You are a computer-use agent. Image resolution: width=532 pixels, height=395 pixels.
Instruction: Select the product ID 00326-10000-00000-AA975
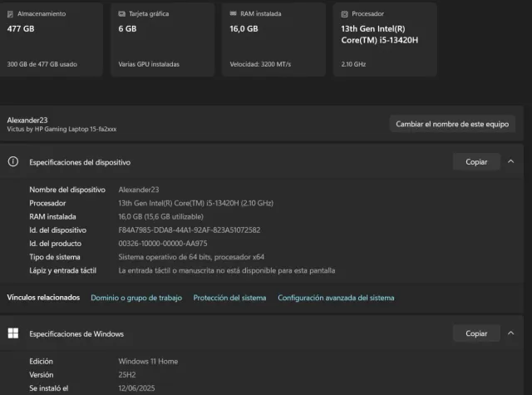coord(163,244)
